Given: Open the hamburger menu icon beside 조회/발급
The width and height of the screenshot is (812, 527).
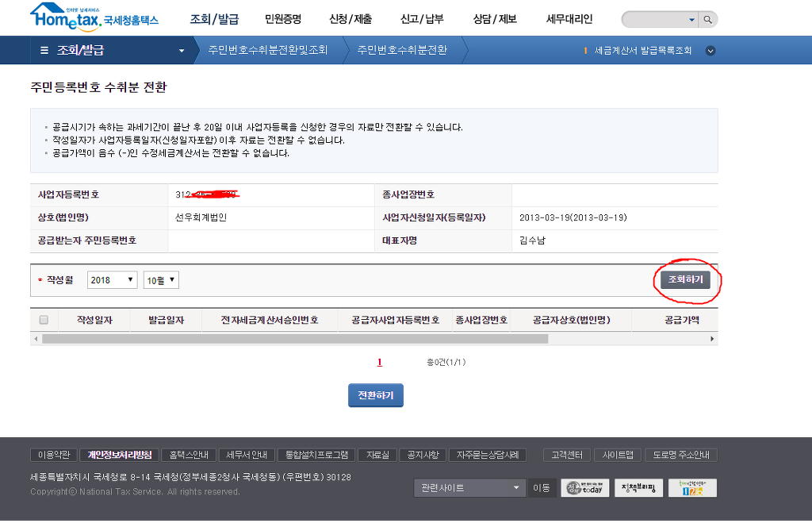Looking at the screenshot, I should pos(44,50).
